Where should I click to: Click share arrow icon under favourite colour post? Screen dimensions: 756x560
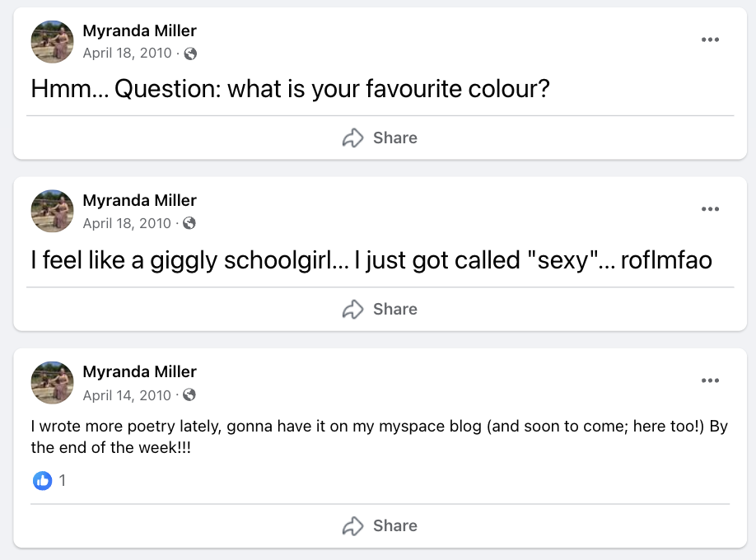click(x=352, y=138)
